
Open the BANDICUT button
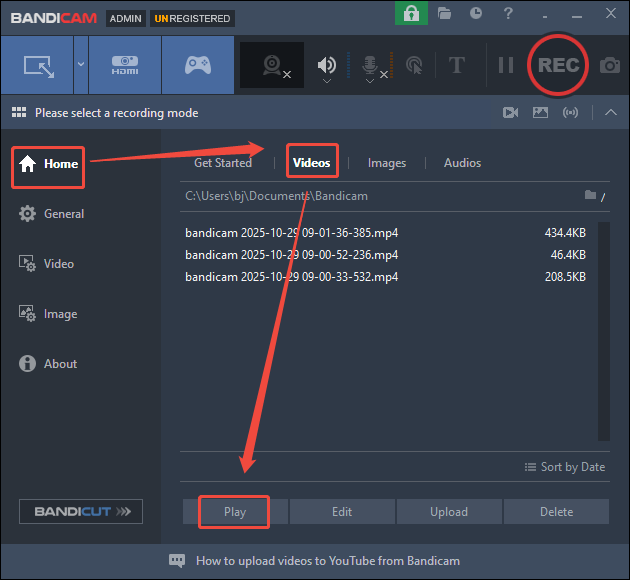(x=81, y=511)
